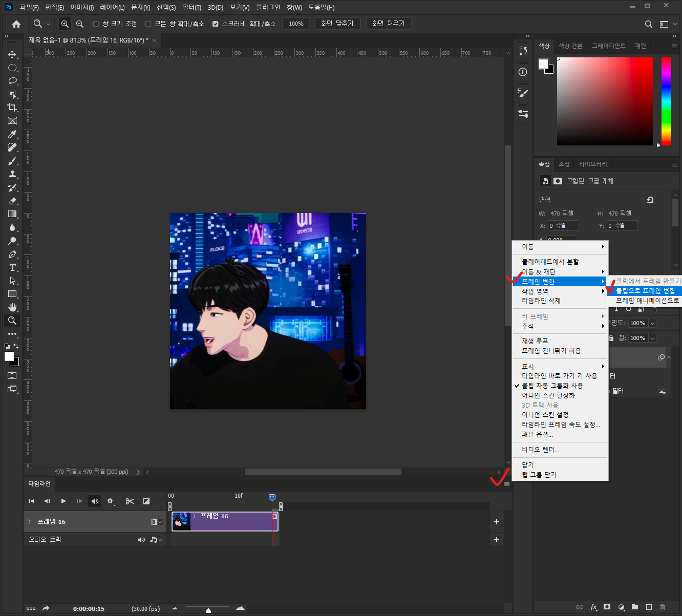Toggle timeline audio playback mute button

[95, 501]
